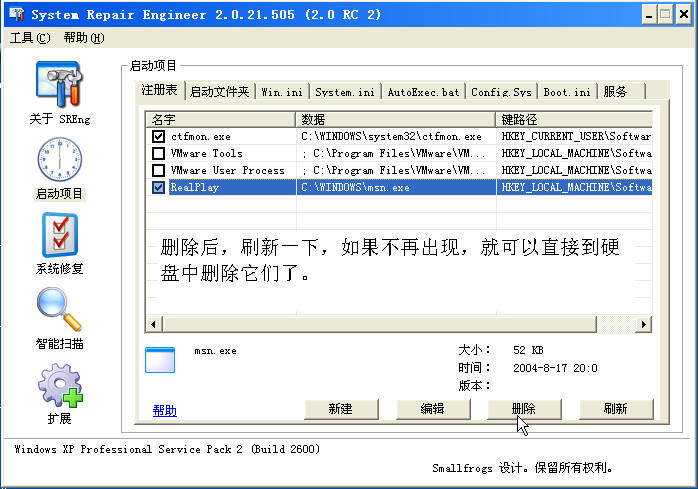Select the 启动项目 clock icon
The height and width of the screenshot is (489, 698).
coord(59,159)
